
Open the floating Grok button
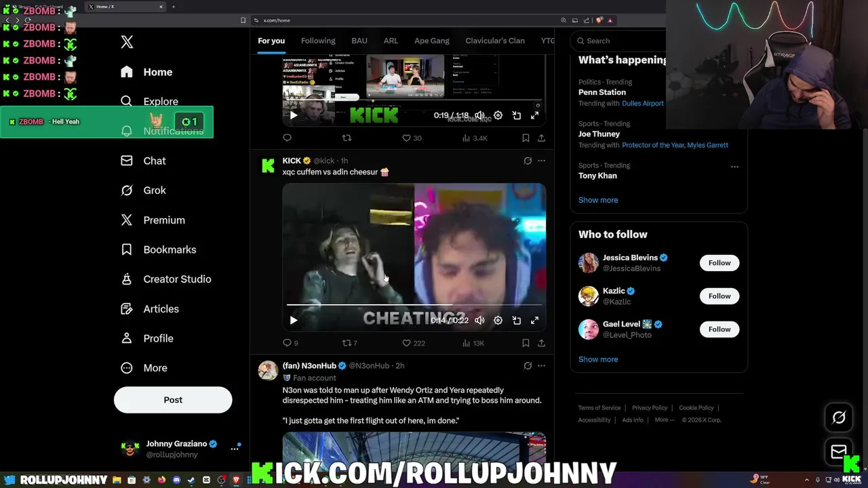tap(839, 418)
